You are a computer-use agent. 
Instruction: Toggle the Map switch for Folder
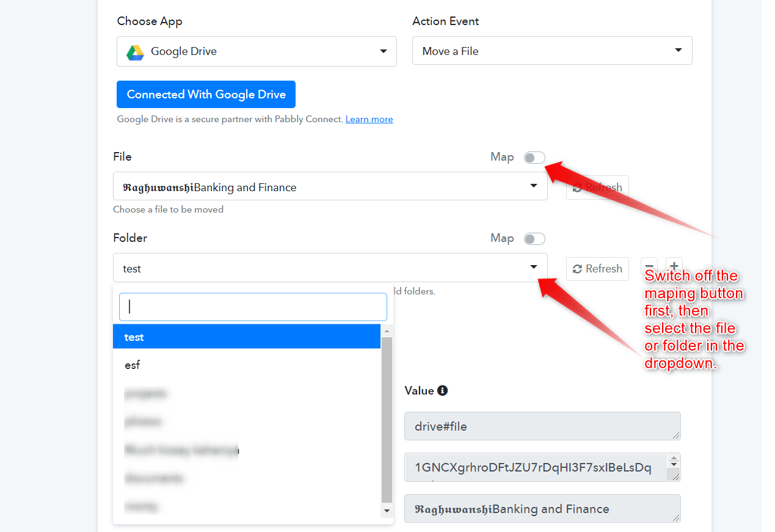tap(534, 239)
